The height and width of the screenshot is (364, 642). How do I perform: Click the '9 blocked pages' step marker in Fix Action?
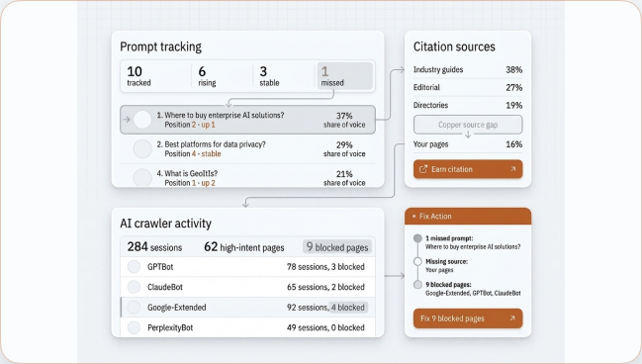[x=417, y=284]
